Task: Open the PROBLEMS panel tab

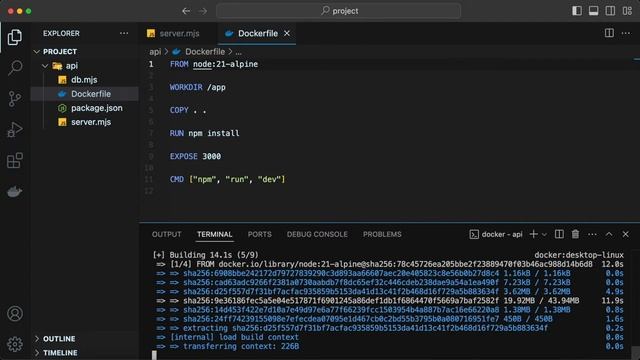Action: click(382, 234)
